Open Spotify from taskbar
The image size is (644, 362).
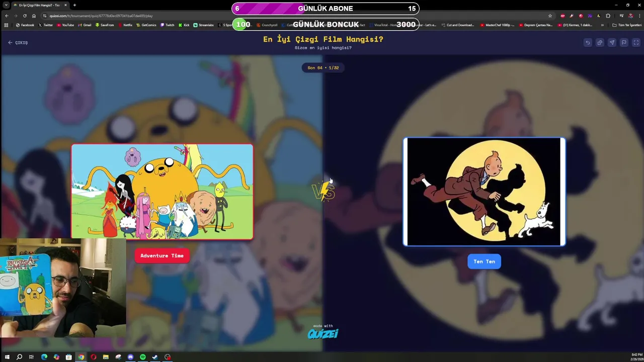(143, 357)
